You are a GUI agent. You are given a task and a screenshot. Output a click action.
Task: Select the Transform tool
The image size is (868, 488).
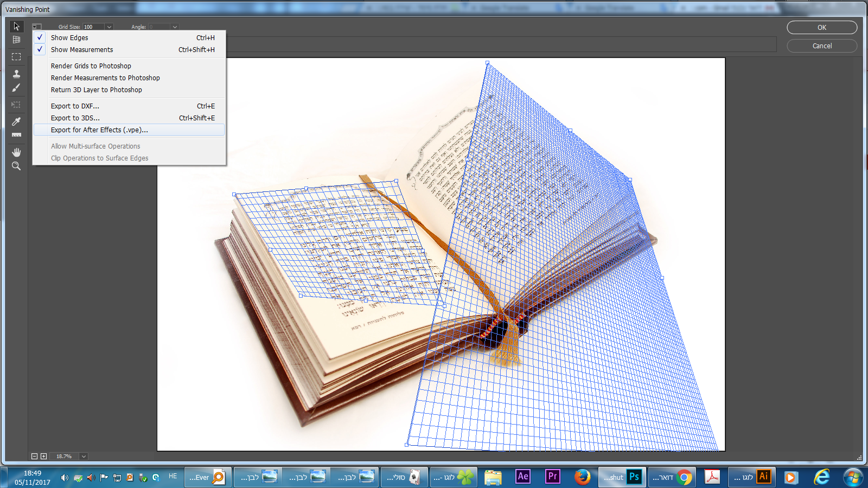tap(16, 104)
